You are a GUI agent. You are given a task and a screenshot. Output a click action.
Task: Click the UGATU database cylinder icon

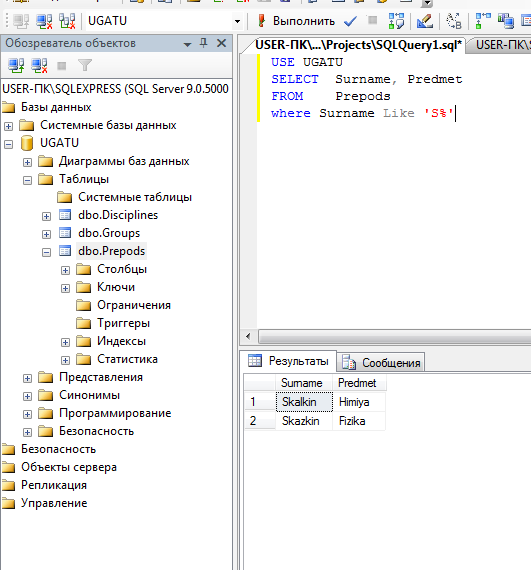click(x=27, y=143)
